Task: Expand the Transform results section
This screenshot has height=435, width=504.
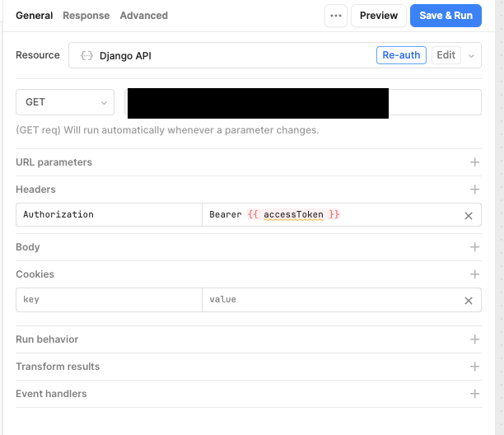Action: point(474,367)
